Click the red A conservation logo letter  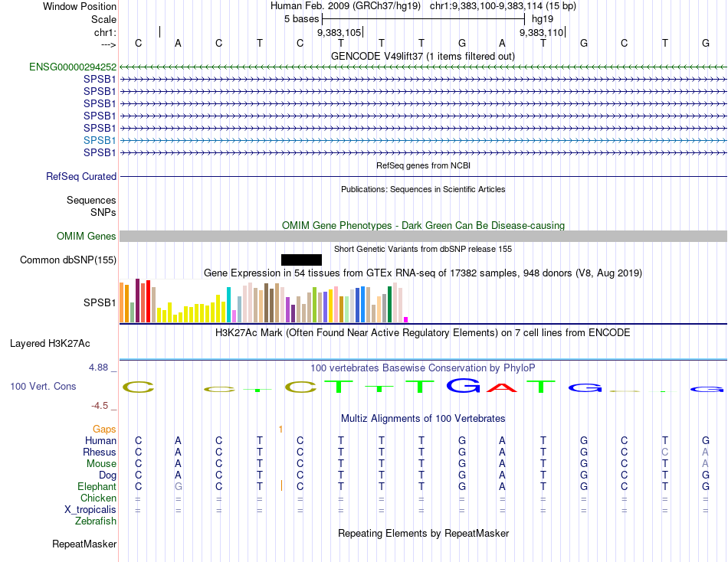click(502, 387)
